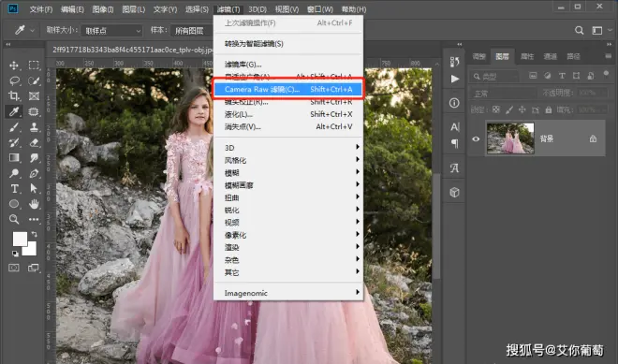The image size is (618, 364).
Task: Select the Brush tool
Action: 14,127
